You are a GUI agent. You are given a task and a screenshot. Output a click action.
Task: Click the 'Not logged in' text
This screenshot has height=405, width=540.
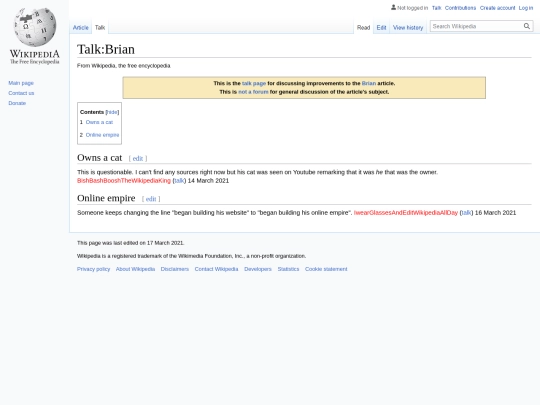(x=413, y=8)
